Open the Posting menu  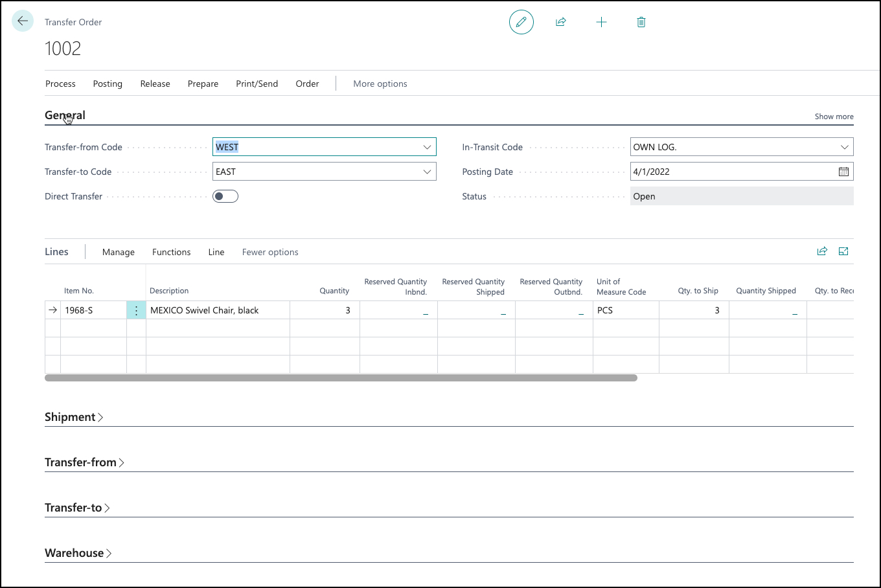108,84
